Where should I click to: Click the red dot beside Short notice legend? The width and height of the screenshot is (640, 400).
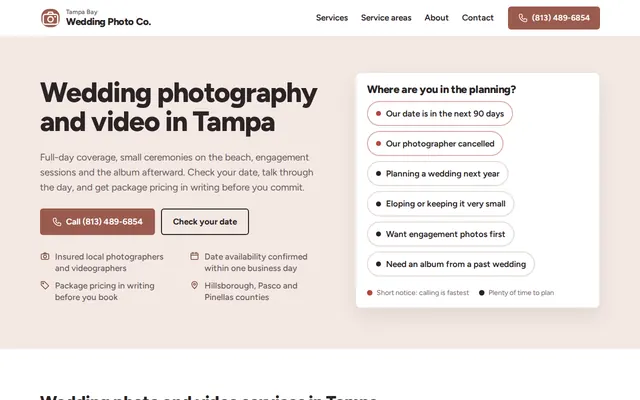click(x=369, y=293)
